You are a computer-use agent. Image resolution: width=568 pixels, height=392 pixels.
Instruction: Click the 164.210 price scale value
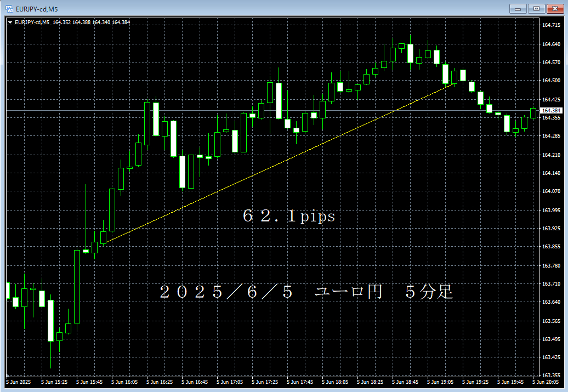pos(551,155)
